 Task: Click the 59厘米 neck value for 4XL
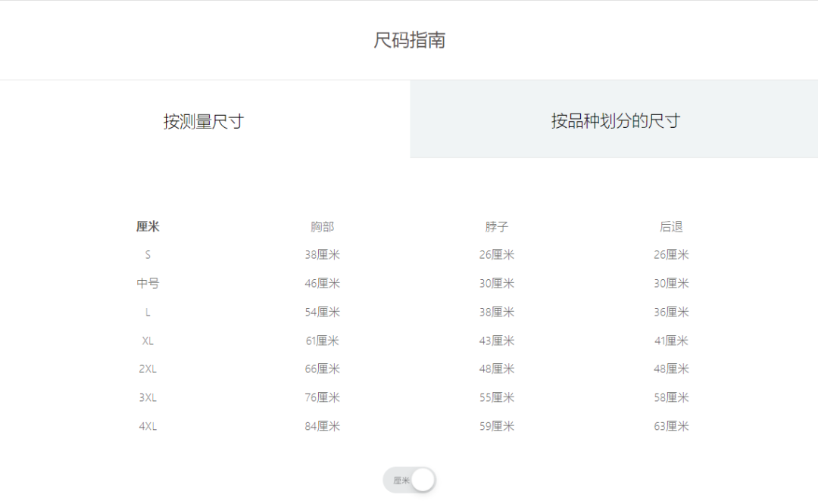pyautogui.click(x=496, y=426)
